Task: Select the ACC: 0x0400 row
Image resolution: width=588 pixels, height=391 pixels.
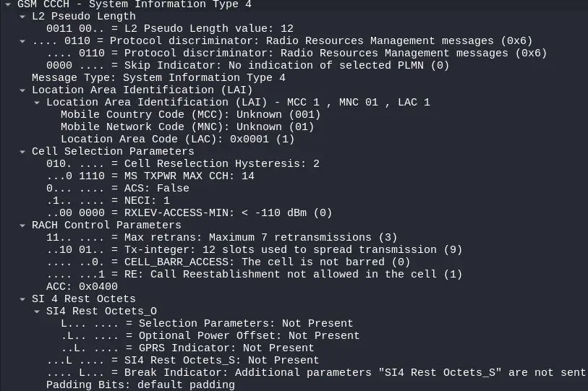Action: (81, 286)
